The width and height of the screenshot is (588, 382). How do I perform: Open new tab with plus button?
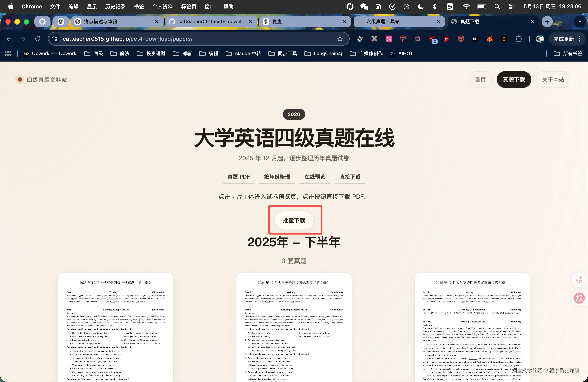tap(547, 22)
